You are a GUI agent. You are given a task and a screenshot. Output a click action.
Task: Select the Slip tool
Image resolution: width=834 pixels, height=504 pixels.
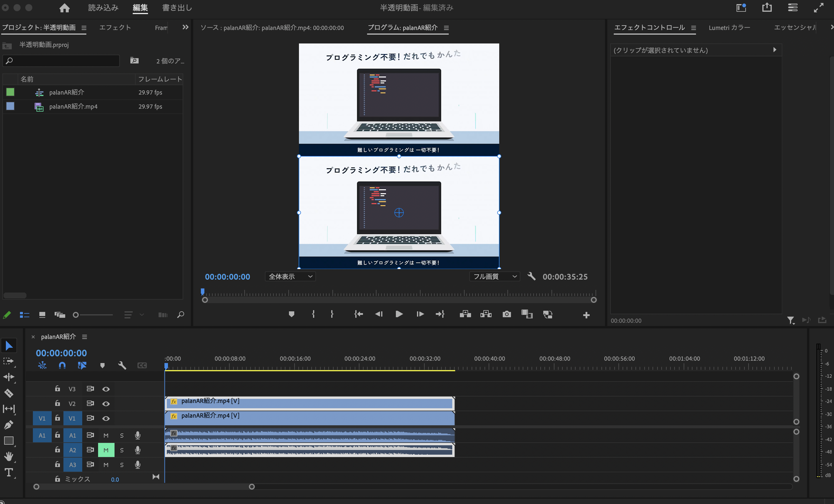point(9,409)
